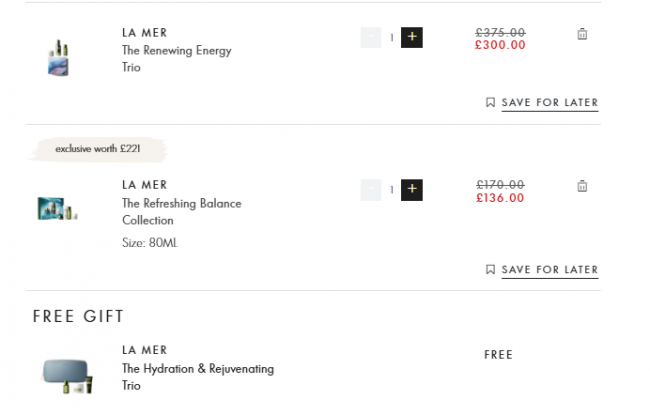Click bookmark icon beside Refreshing Balance Collection's Save for Later

[490, 269]
